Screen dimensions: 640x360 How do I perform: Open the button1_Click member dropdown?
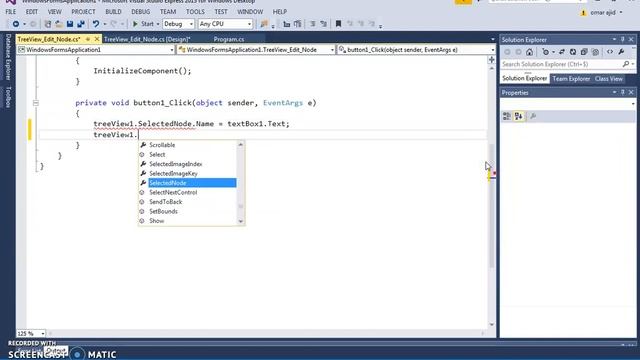(x=416, y=50)
